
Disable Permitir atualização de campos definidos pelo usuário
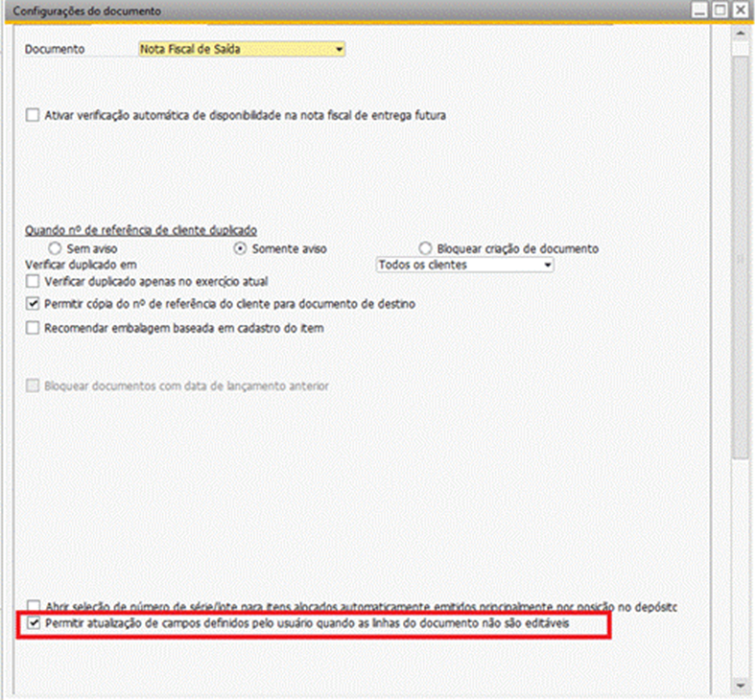coord(35,624)
